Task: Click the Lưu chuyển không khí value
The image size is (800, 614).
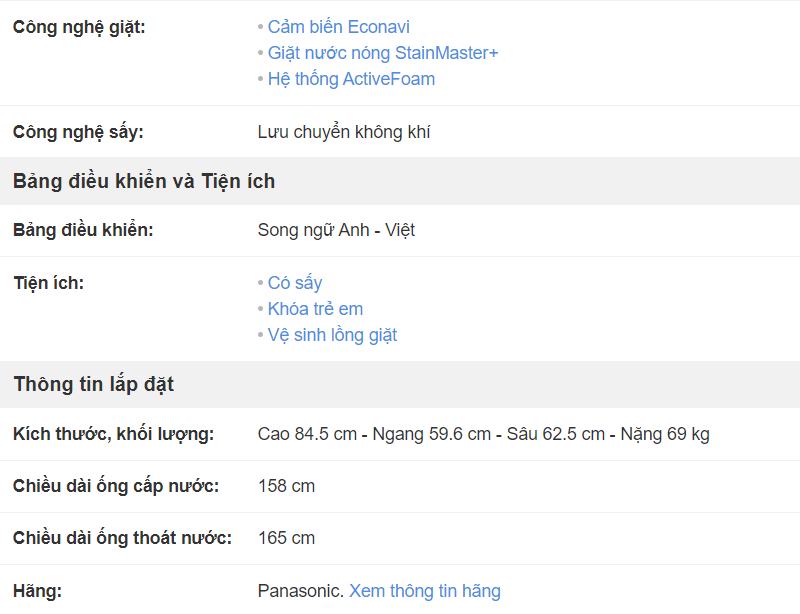Action: [x=344, y=132]
